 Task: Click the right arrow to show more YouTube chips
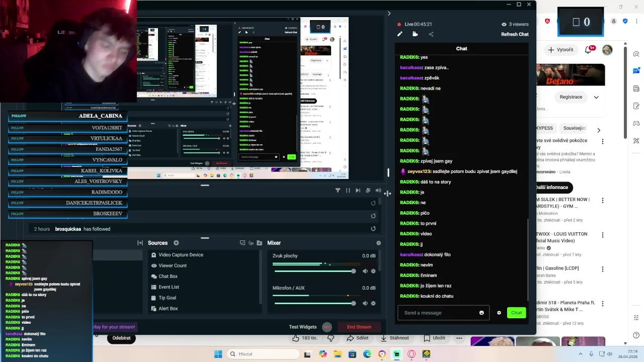click(598, 130)
